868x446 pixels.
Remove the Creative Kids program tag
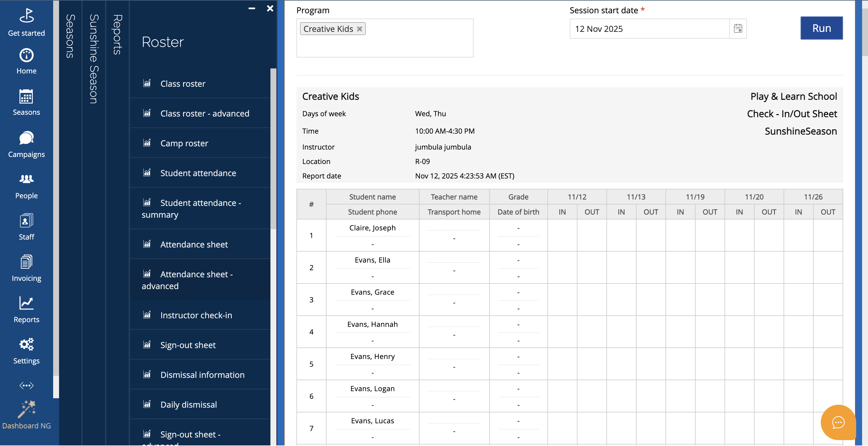point(360,29)
